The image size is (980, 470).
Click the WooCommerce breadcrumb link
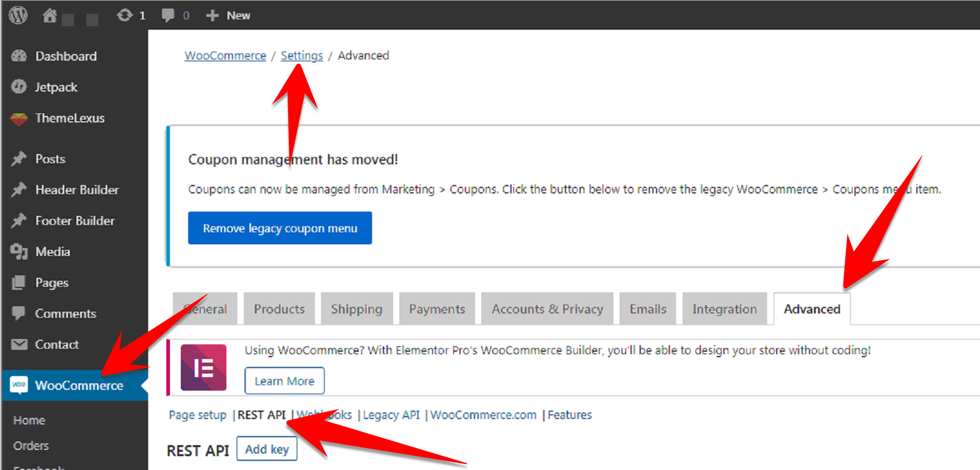coord(225,55)
